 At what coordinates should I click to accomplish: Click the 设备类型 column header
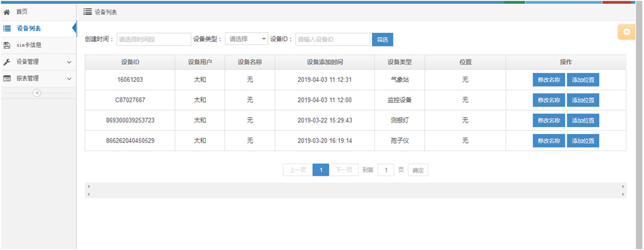pyautogui.click(x=400, y=62)
